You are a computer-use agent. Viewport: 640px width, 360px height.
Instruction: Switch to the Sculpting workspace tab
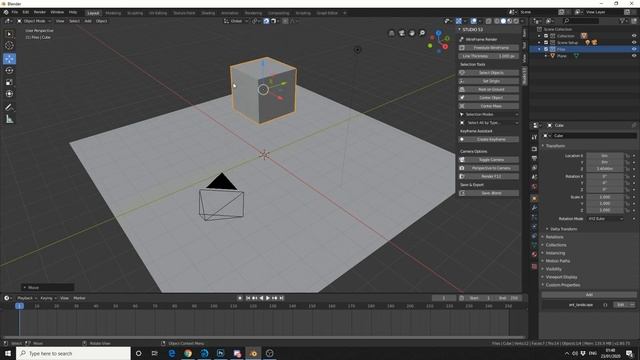click(x=135, y=13)
